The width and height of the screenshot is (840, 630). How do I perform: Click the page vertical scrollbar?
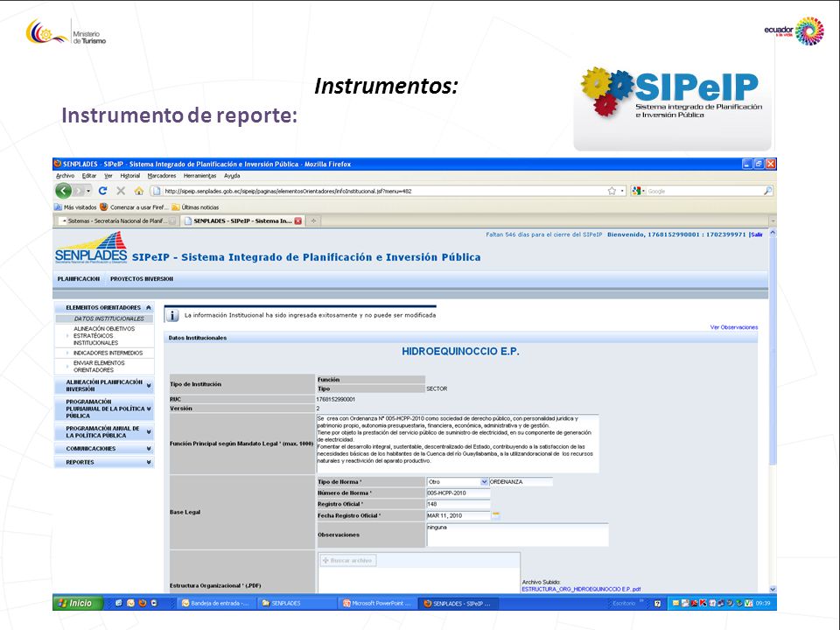[773, 350]
